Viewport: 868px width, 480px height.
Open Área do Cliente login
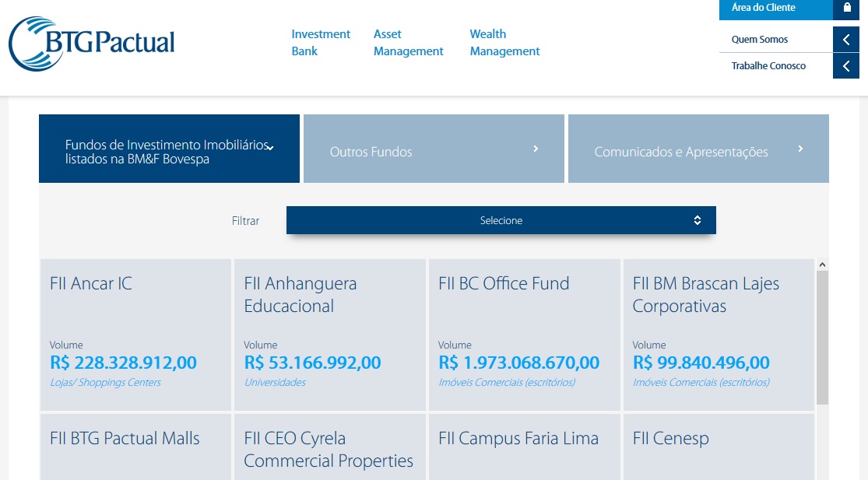tap(763, 8)
